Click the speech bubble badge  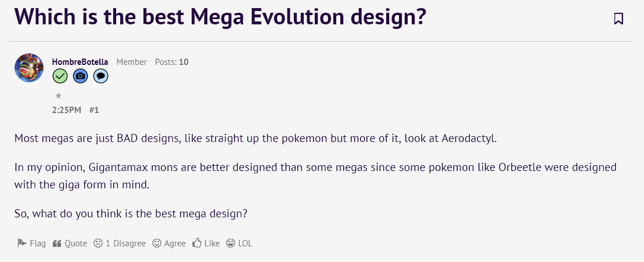tap(100, 76)
